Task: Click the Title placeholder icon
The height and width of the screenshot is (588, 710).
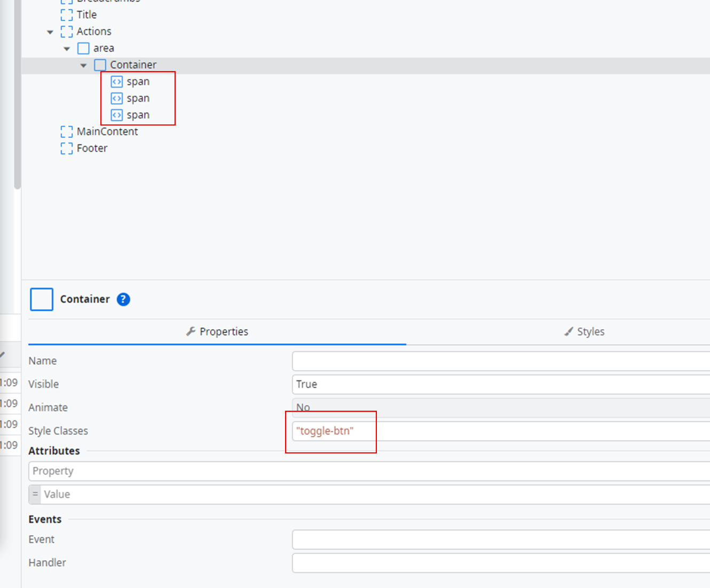Action: pos(66,14)
